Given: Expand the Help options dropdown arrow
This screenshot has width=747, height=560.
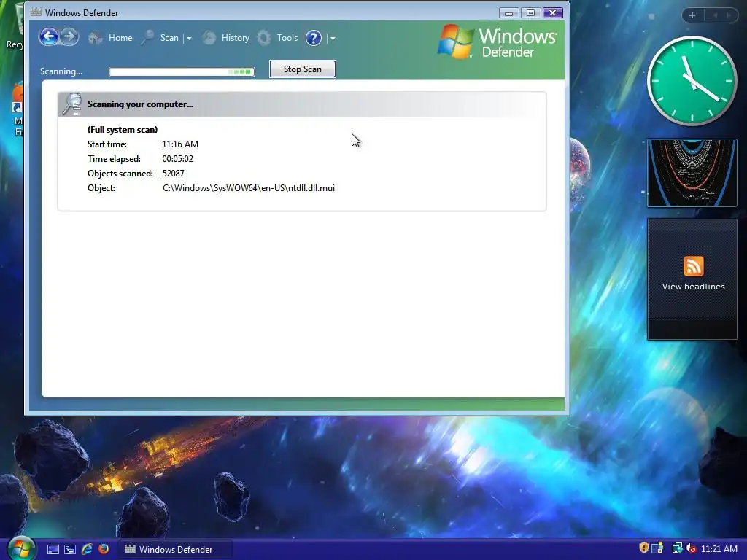Looking at the screenshot, I should coord(333,38).
